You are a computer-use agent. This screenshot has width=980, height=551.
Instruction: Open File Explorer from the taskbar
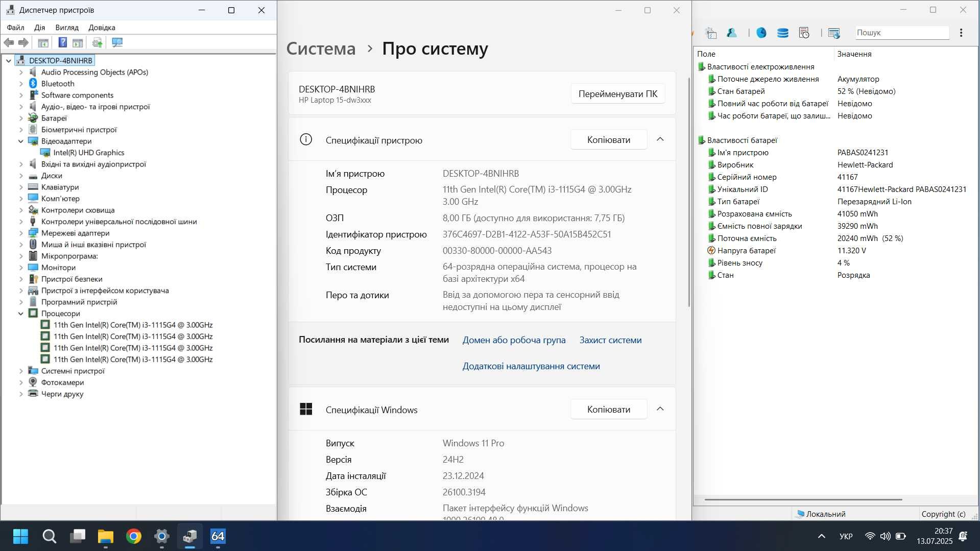pos(106,536)
